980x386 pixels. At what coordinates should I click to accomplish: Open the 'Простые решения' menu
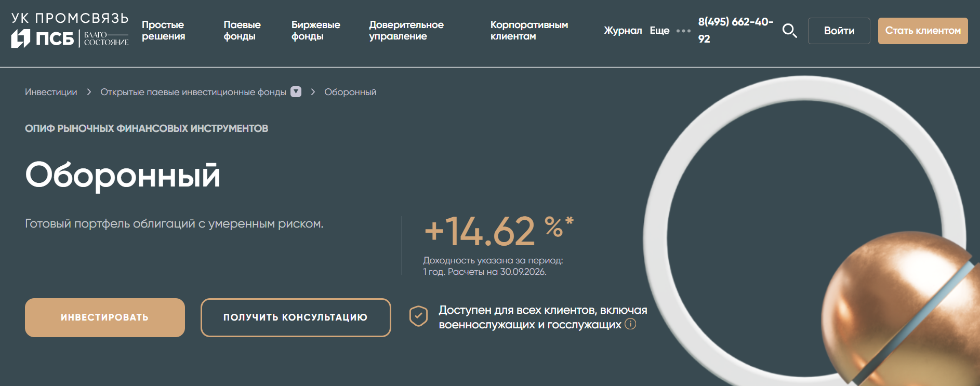(163, 31)
